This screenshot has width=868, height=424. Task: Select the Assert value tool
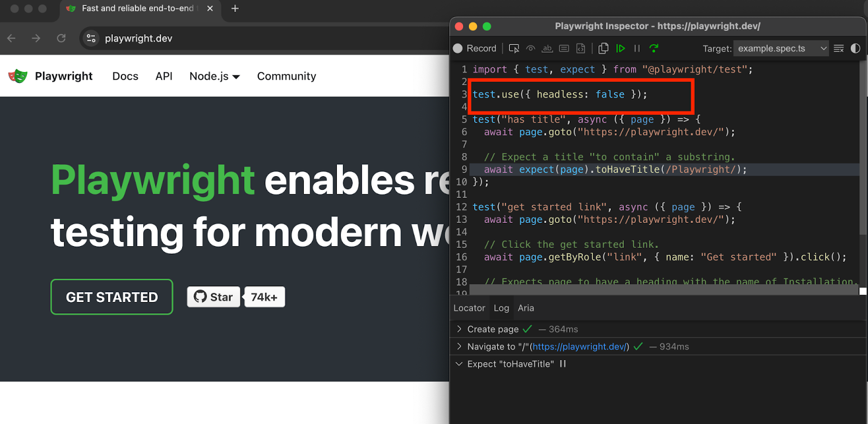tap(564, 48)
